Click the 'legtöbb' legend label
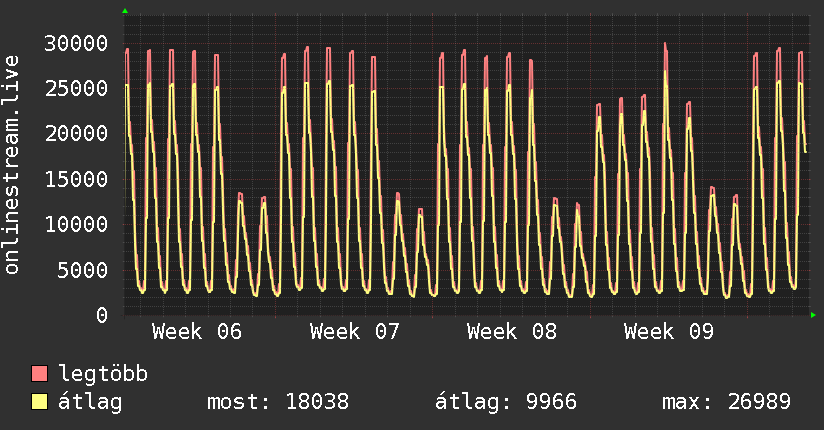The width and height of the screenshot is (824, 430). (102, 374)
